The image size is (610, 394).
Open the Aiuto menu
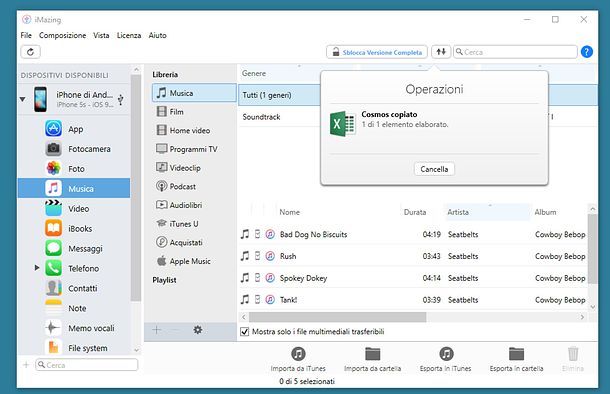(x=158, y=35)
